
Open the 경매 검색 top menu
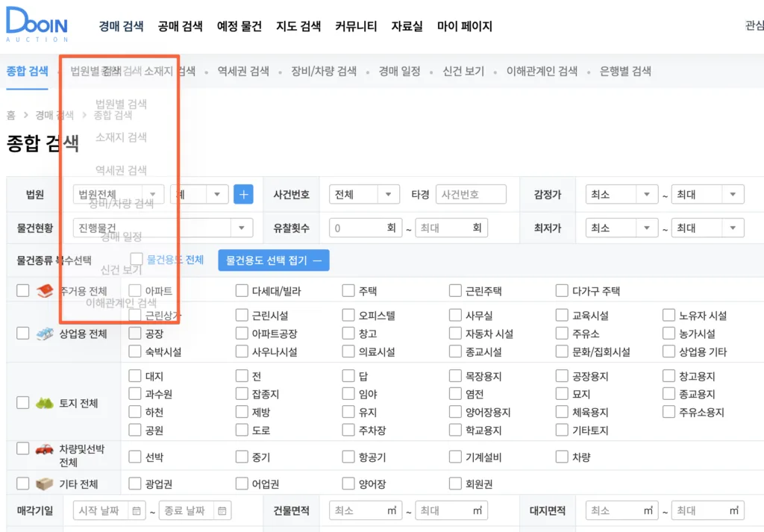121,26
